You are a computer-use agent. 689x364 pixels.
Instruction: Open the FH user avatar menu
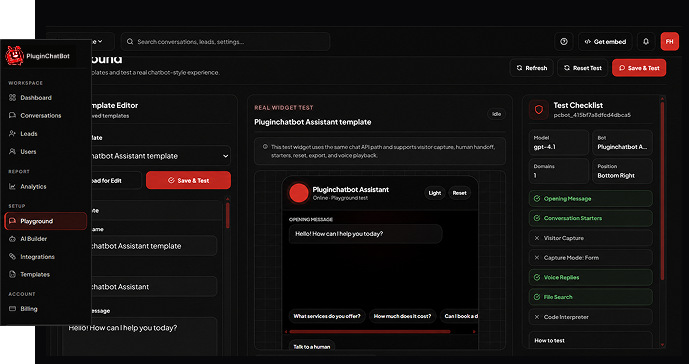tap(670, 42)
